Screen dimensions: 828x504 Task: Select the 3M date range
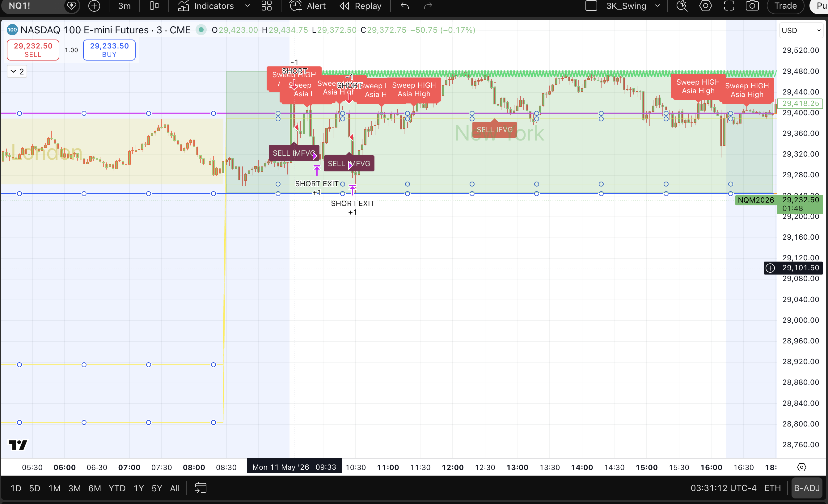coord(74,488)
